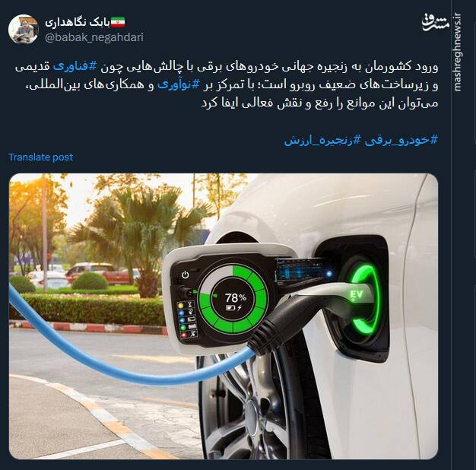Click the Mashregh logo in the corner
This screenshot has width=476, height=470.
tap(435, 23)
